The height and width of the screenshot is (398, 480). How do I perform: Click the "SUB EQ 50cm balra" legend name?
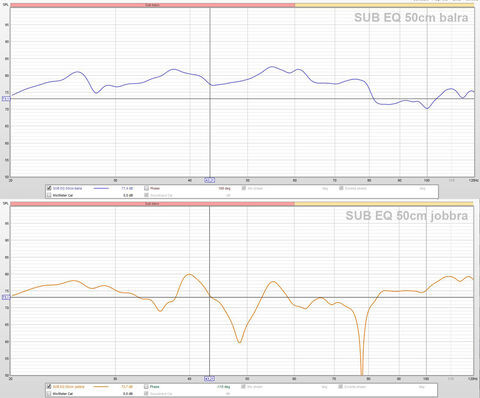pyautogui.click(x=67, y=188)
